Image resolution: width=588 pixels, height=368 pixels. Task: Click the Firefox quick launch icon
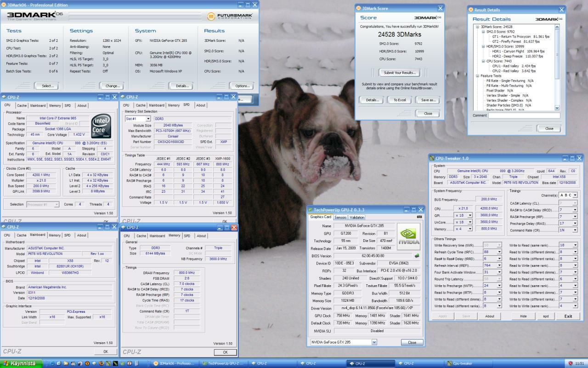[x=101, y=363]
